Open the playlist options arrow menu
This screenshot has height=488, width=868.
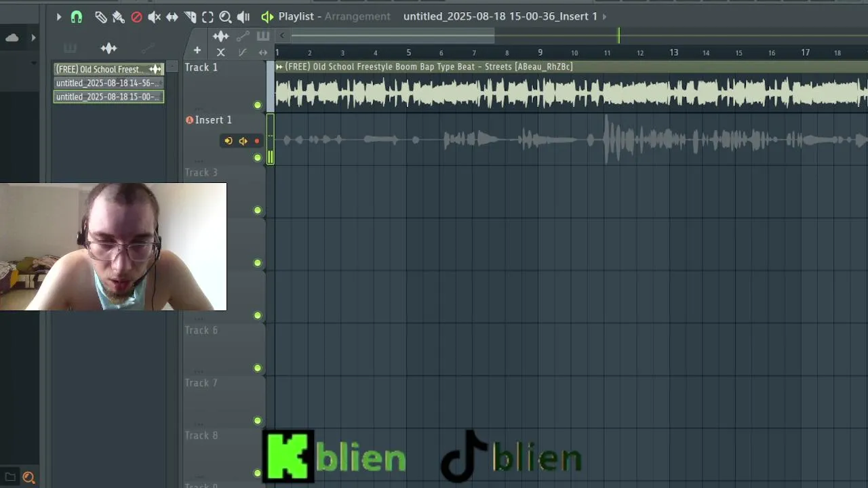coord(59,17)
